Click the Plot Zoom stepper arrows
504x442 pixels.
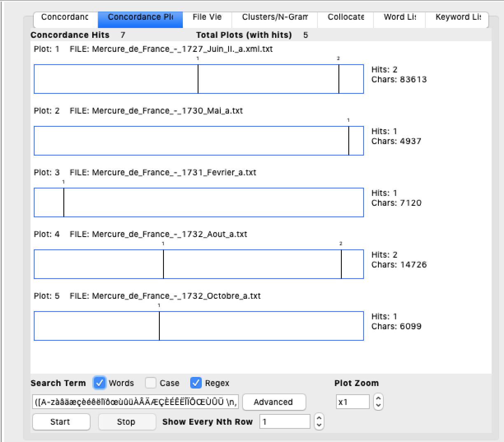pos(378,402)
